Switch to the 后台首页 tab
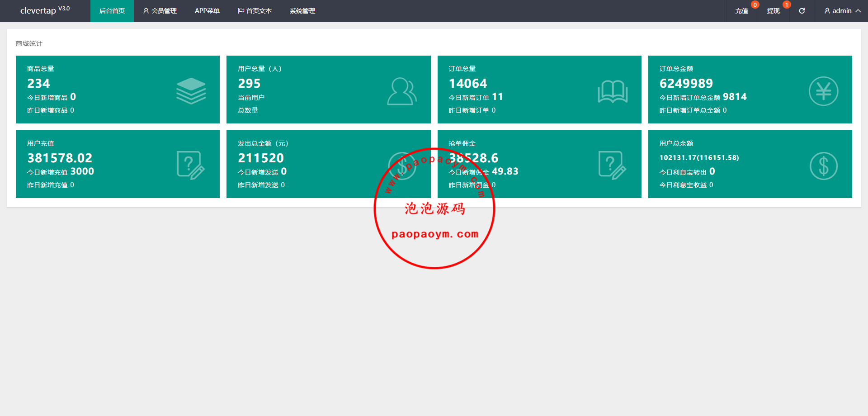The width and height of the screenshot is (868, 416). 112,11
